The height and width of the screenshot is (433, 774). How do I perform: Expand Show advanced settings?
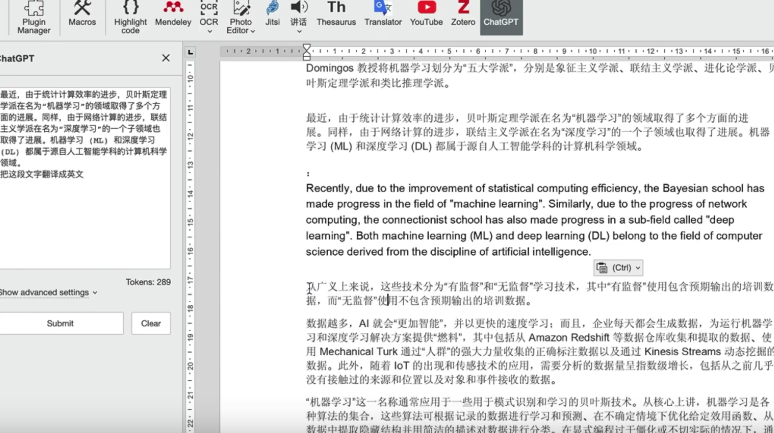tap(48, 292)
